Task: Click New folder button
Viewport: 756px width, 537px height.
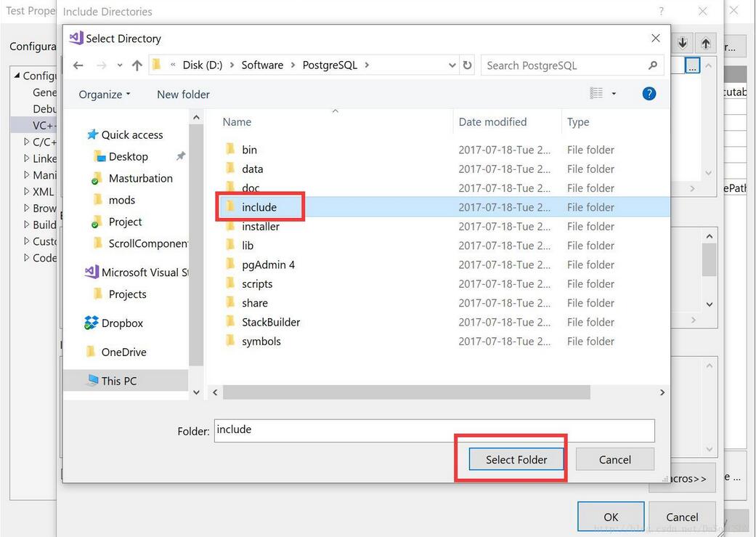Action: (x=183, y=94)
